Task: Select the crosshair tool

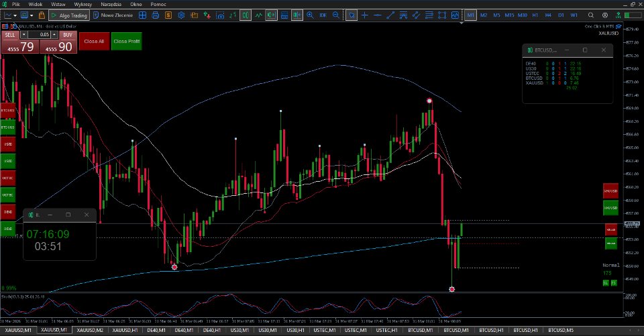Action: [365, 15]
